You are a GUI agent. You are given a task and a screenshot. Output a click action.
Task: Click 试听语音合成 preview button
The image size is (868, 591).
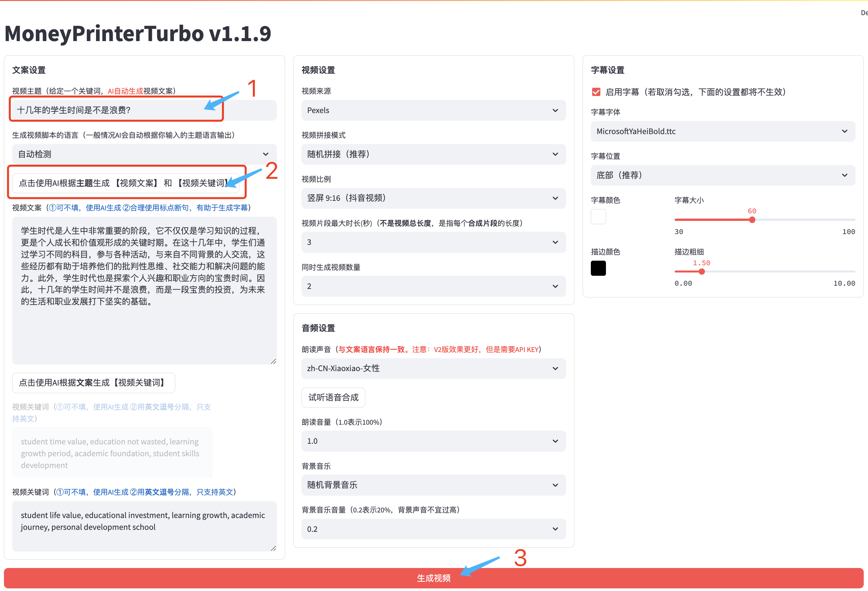click(333, 398)
